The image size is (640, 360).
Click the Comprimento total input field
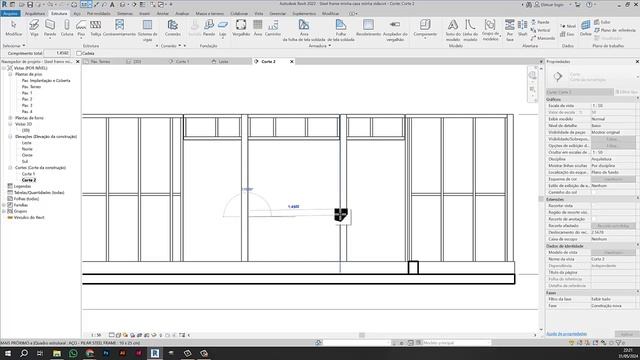(57, 53)
